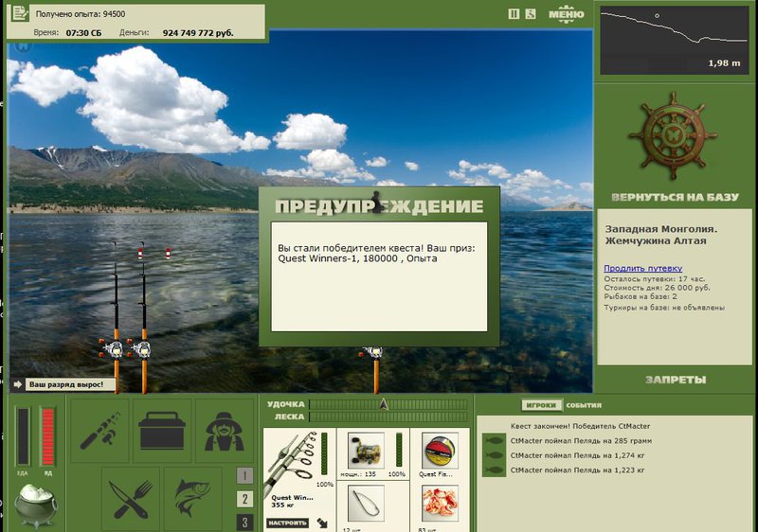
Task: Click the second fishing rod's reel
Action: (x=140, y=348)
